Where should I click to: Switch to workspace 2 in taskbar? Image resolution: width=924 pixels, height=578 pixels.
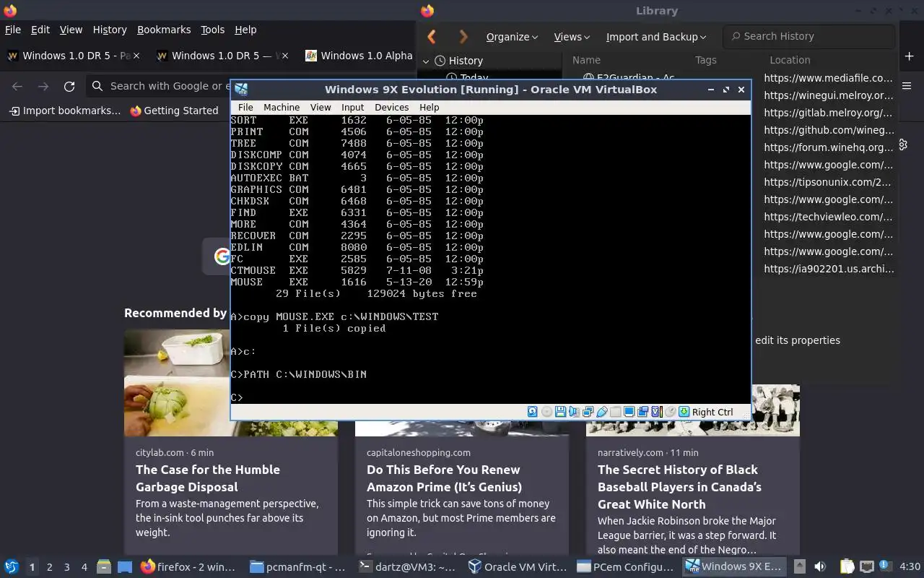point(50,567)
